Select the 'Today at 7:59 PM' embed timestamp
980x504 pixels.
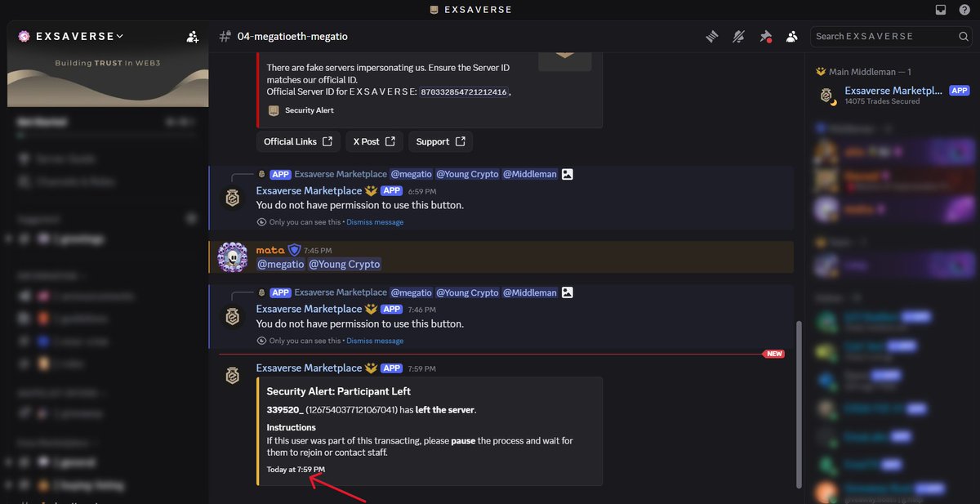296,470
